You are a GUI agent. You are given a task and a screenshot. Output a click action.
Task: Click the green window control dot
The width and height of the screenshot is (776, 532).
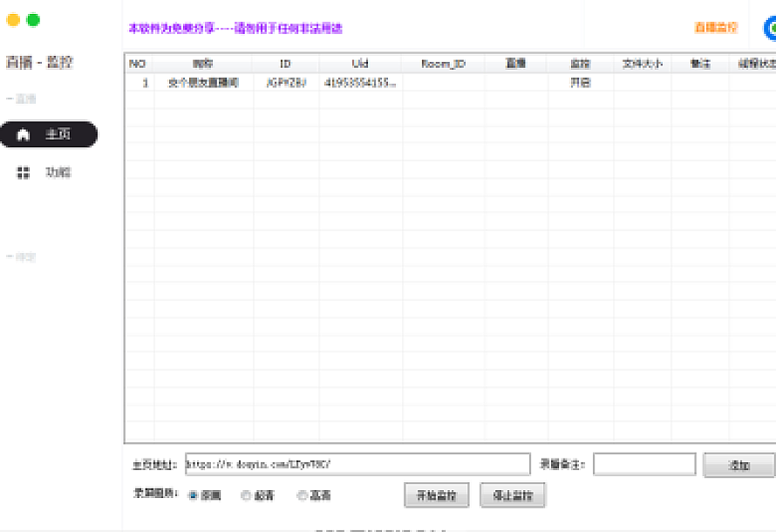[33, 19]
